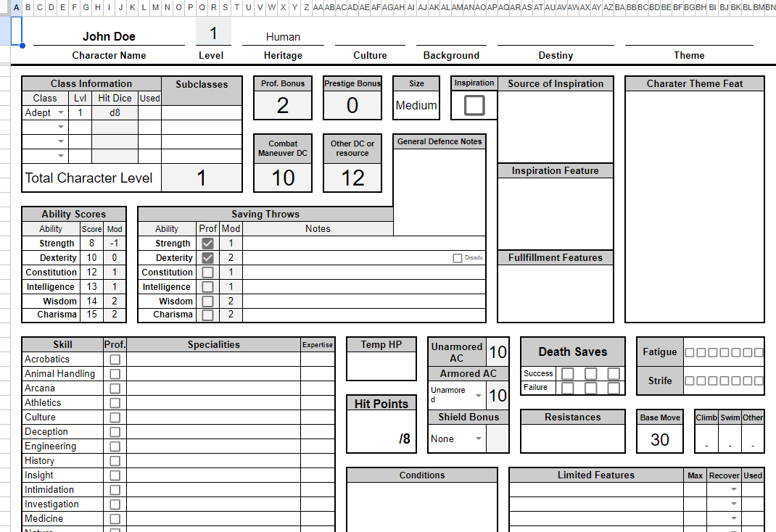Click the empty Conditions text area

click(422, 507)
